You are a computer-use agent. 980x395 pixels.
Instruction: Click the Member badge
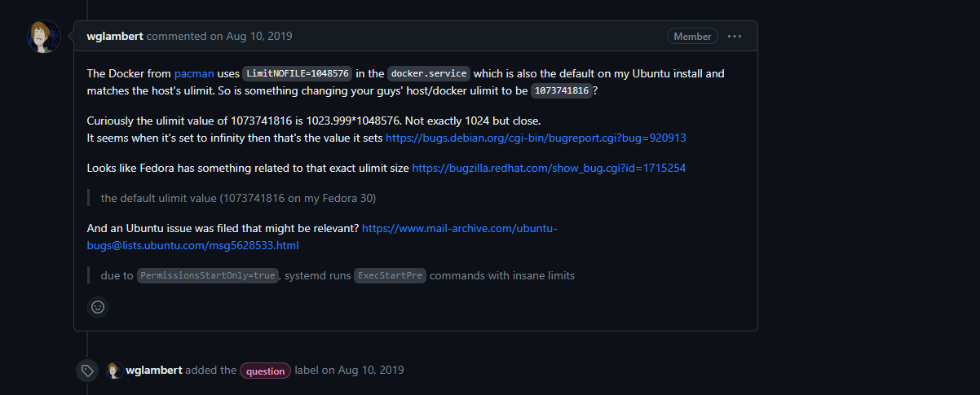[692, 36]
